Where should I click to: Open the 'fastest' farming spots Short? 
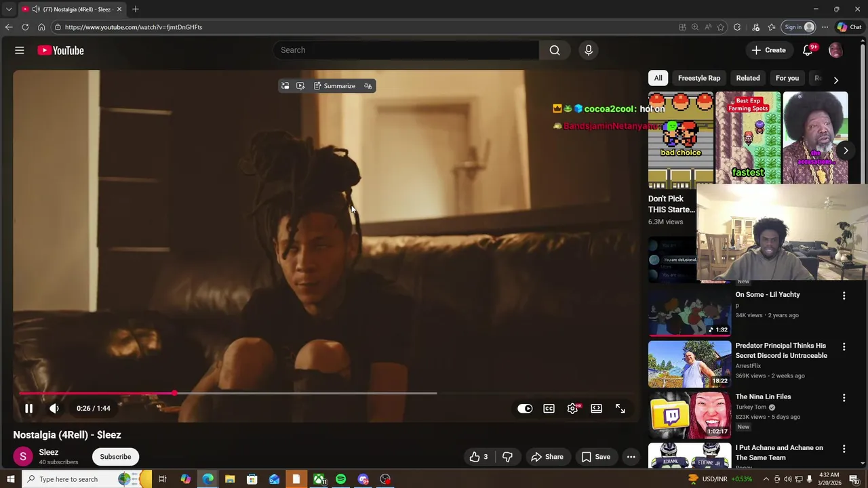pyautogui.click(x=748, y=138)
